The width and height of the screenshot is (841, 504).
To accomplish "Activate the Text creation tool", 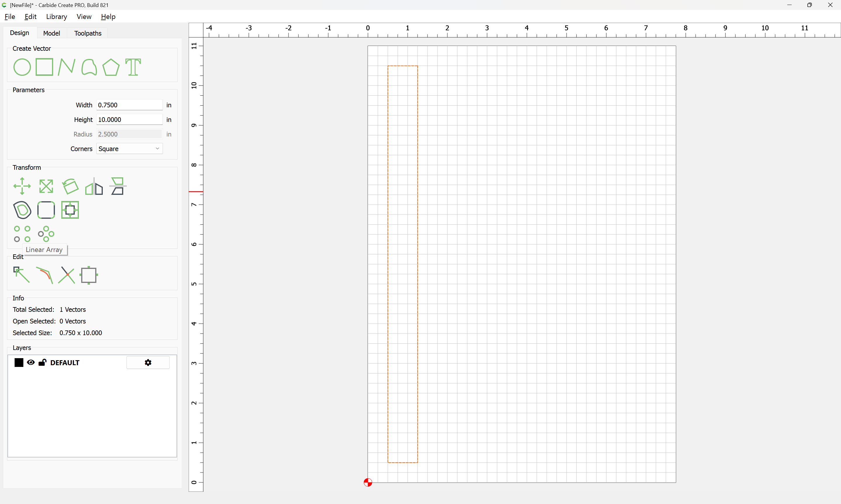I will [x=133, y=67].
